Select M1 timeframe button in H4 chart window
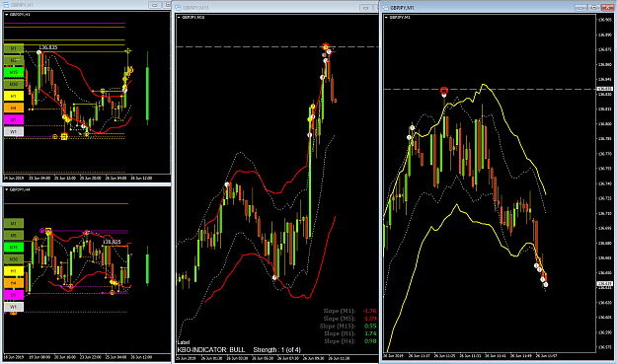The height and width of the screenshot is (364, 617). coord(14,223)
